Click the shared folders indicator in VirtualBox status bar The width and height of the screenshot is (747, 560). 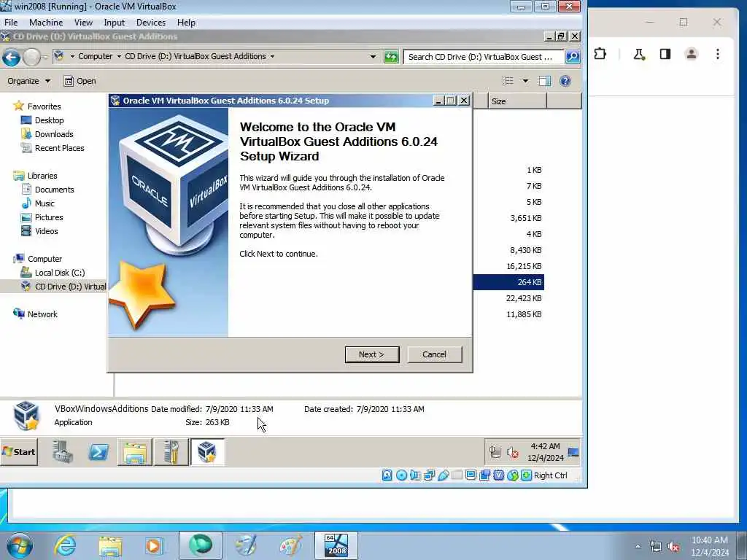tap(457, 475)
